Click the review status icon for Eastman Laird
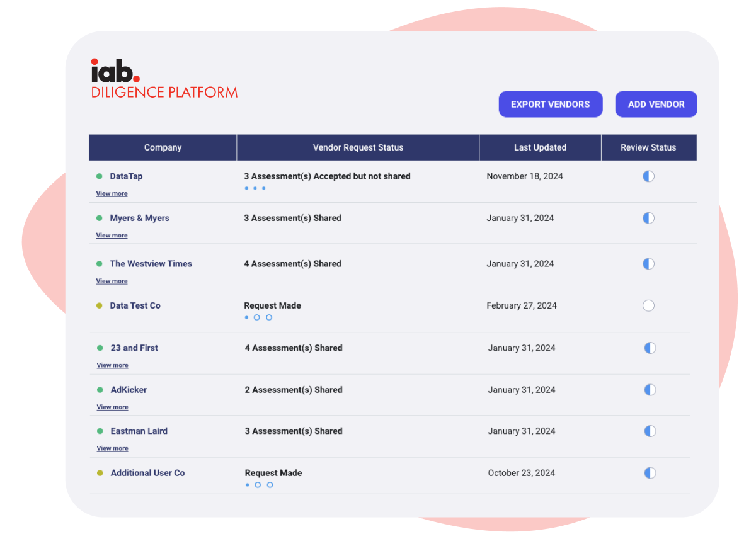756x534 pixels. (x=650, y=431)
